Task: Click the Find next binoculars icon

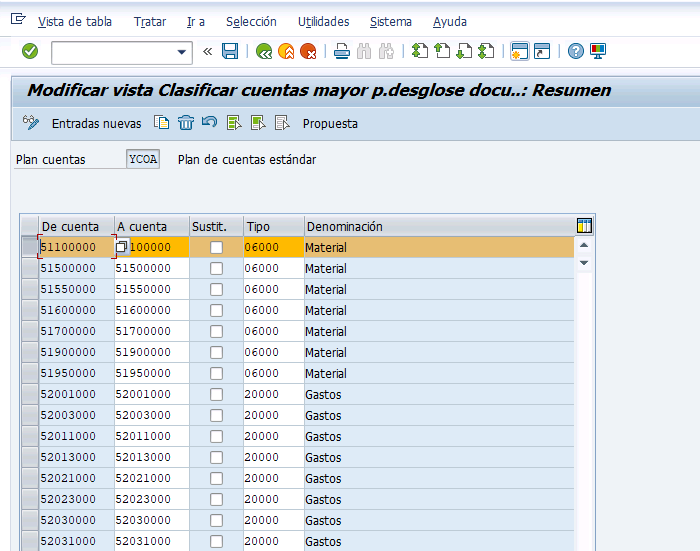Action: coord(386,51)
